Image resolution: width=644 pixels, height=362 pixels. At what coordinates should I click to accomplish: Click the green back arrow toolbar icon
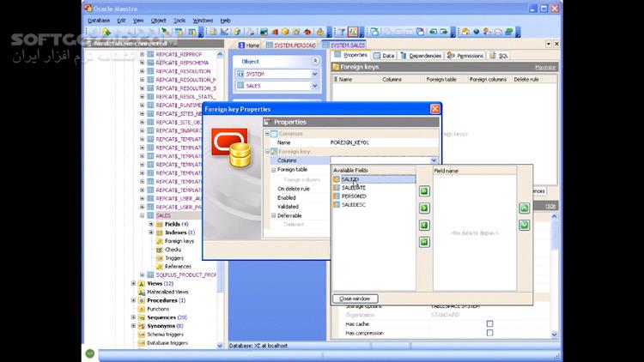coord(433,32)
